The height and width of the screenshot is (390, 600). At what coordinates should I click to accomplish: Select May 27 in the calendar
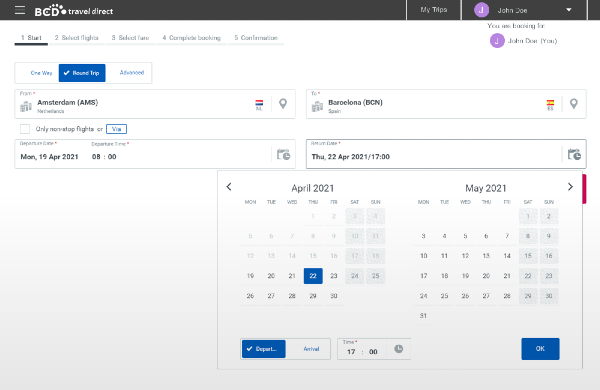tap(486, 295)
